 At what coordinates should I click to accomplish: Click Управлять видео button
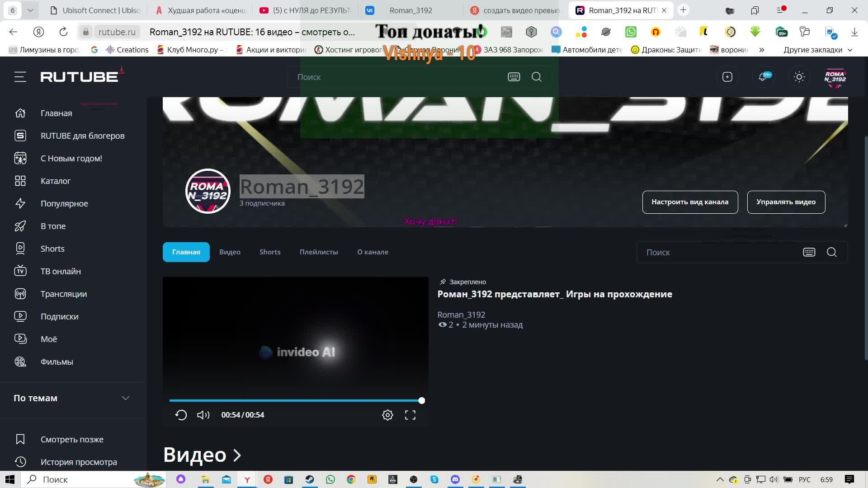click(786, 202)
